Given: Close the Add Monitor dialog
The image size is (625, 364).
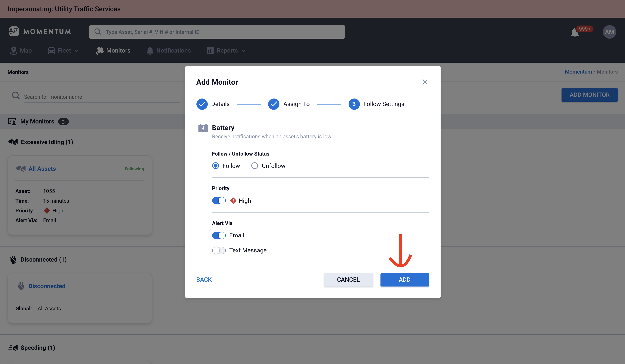Looking at the screenshot, I should (425, 82).
